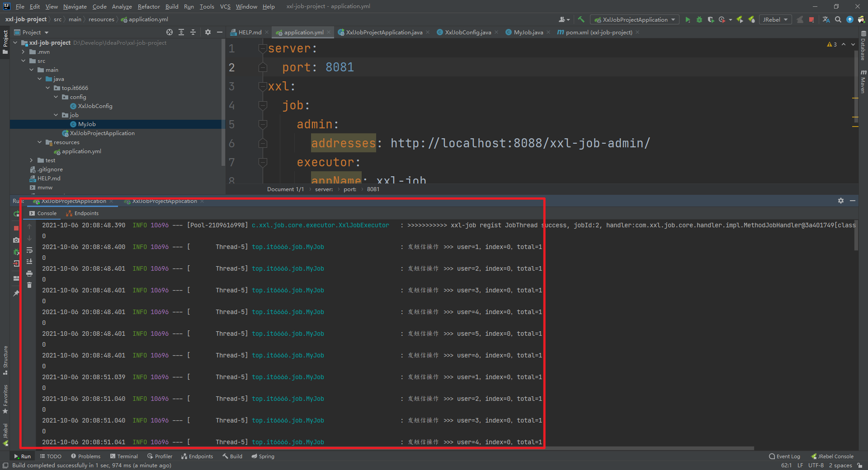Run with JRebel rocket icon
Image resolution: width=868 pixels, height=470 pixels.
740,19
